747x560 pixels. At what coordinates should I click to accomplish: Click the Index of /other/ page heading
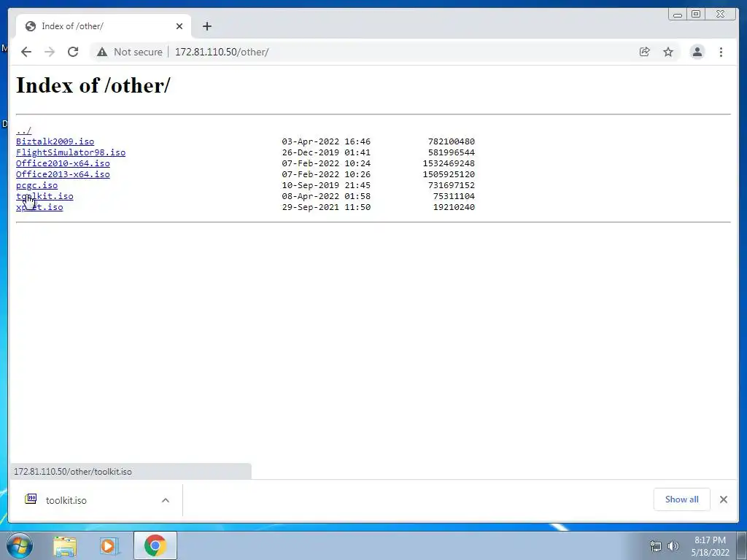pyautogui.click(x=93, y=86)
